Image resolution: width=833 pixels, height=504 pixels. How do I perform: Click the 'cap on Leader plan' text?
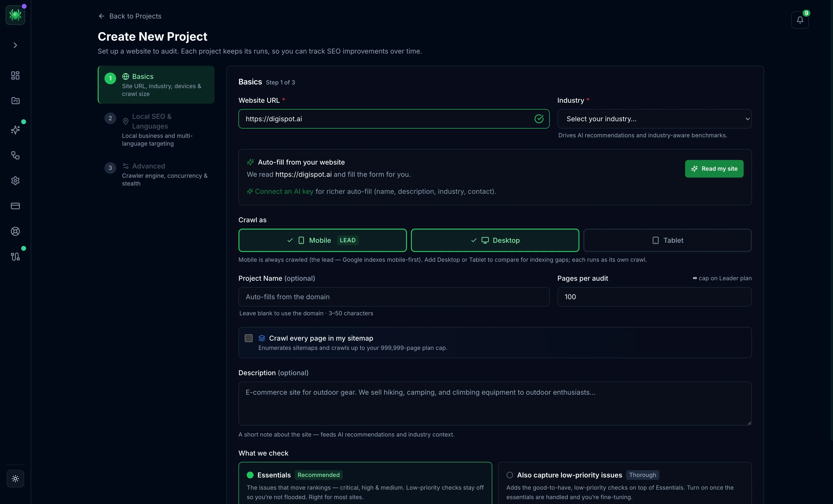click(725, 278)
